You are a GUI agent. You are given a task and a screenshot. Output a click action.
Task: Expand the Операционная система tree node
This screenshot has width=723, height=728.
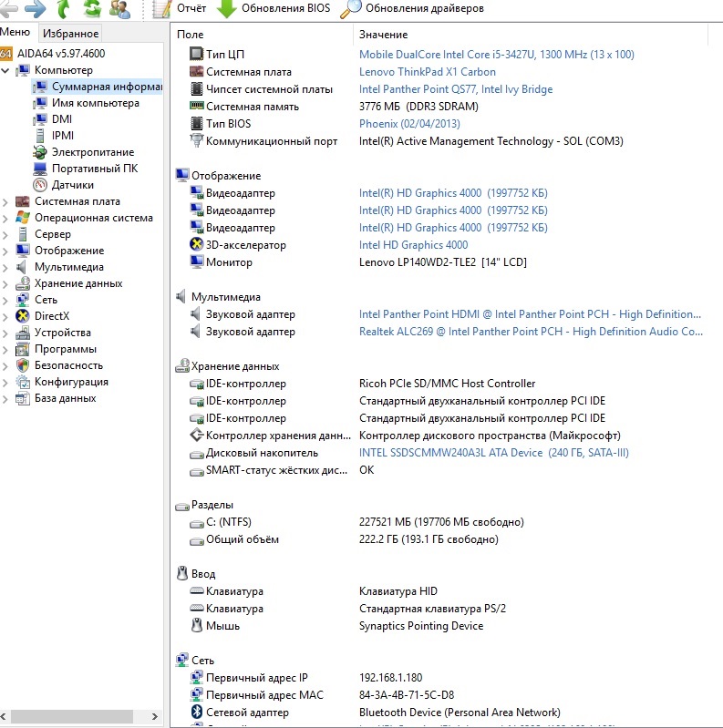click(x=5, y=218)
